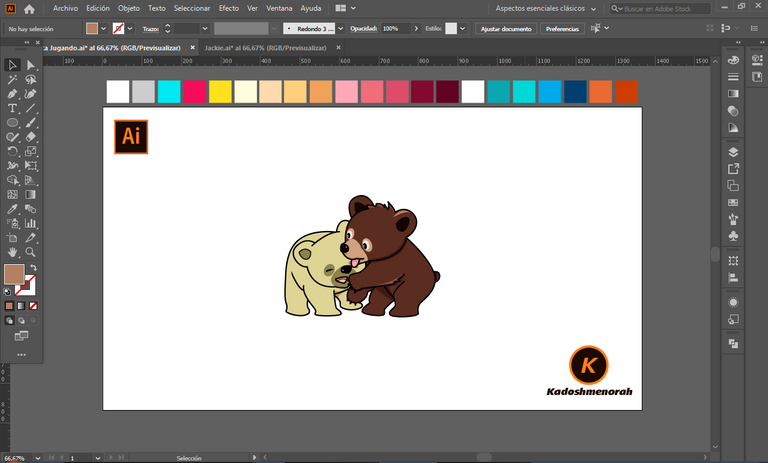
Task: Open the Estilo graphic style dropdown
Action: (462, 28)
